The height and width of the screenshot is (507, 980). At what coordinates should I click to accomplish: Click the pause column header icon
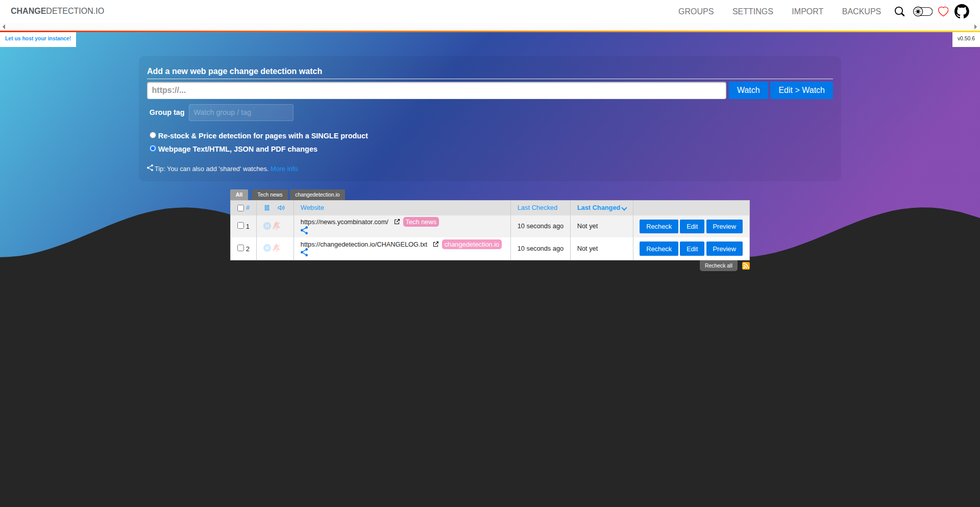(267, 208)
